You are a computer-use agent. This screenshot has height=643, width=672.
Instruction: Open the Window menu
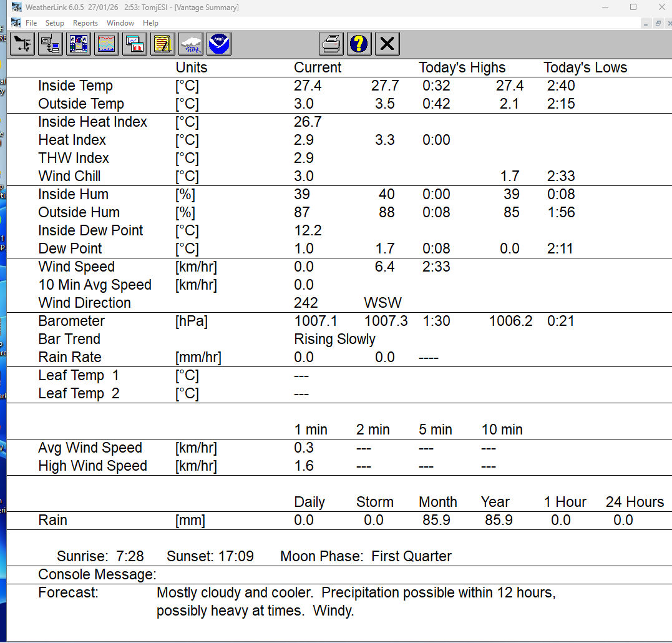coord(120,23)
